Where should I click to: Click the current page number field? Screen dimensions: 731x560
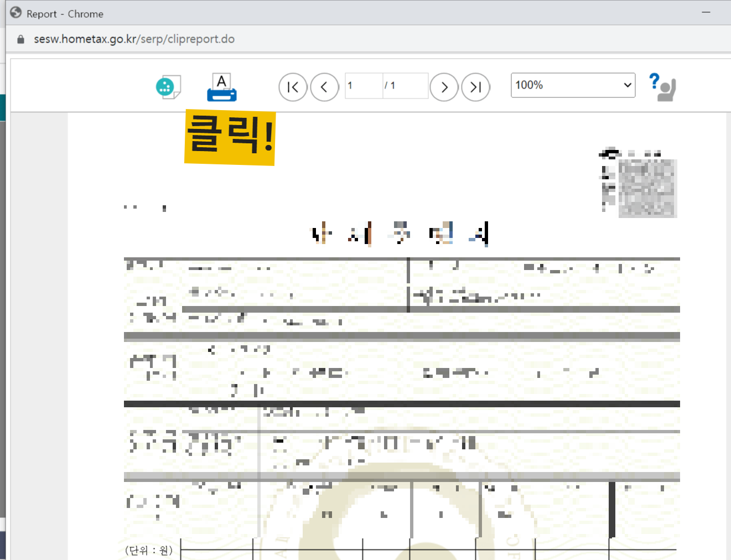pyautogui.click(x=364, y=86)
